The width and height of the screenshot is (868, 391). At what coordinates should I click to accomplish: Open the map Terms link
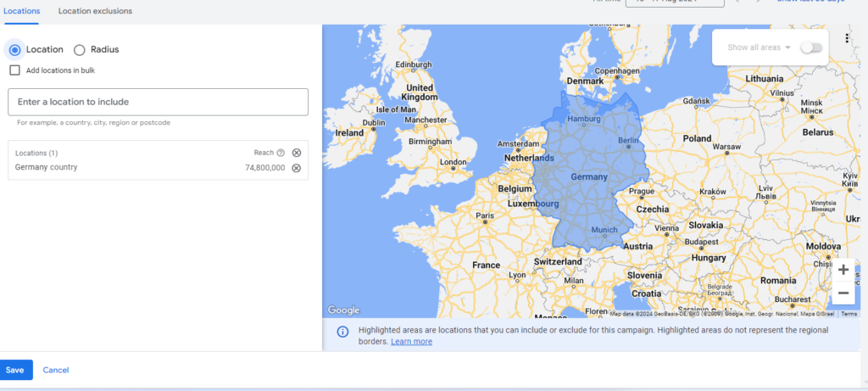849,314
